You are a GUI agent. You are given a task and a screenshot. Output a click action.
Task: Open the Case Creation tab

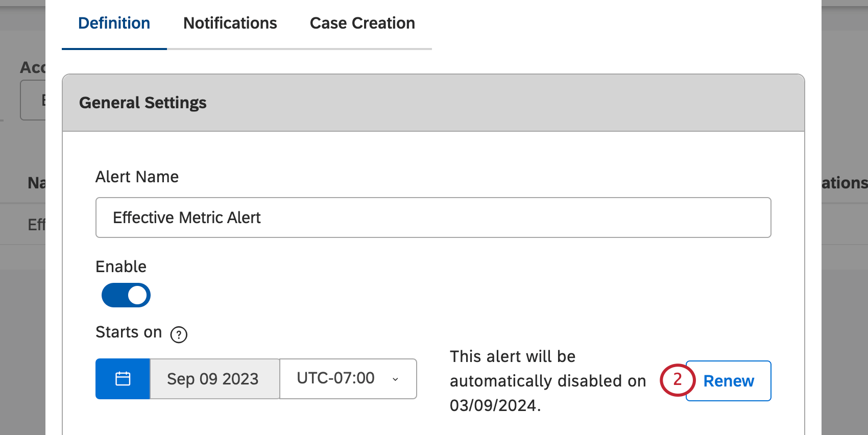(x=361, y=23)
